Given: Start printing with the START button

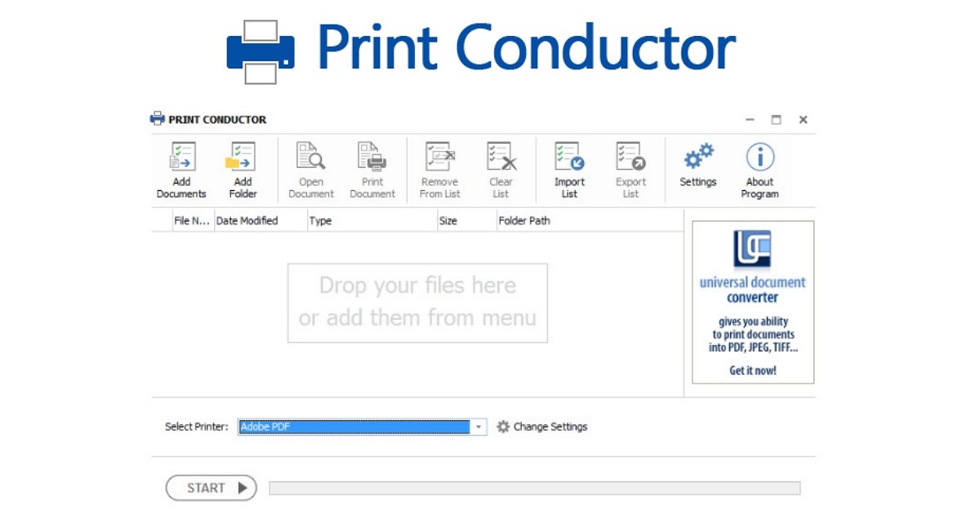Looking at the screenshot, I should coord(212,488).
